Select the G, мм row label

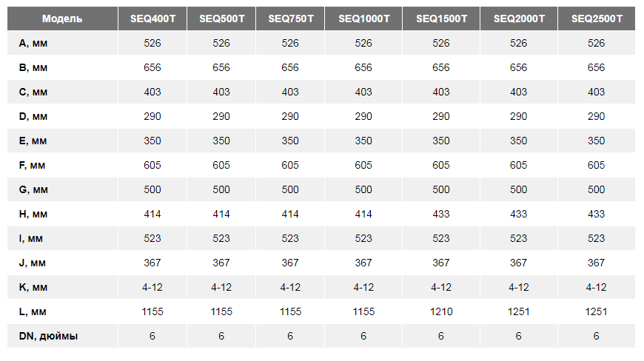coord(33,189)
